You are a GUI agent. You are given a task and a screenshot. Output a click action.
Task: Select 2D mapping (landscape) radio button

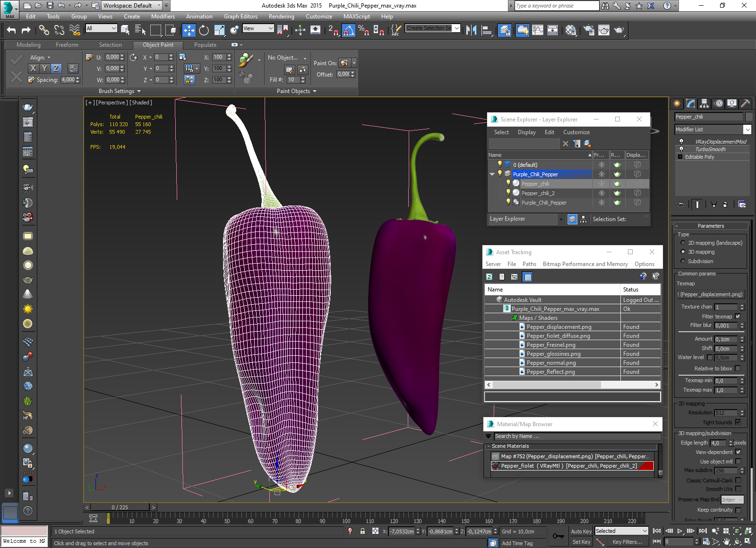[x=683, y=243]
